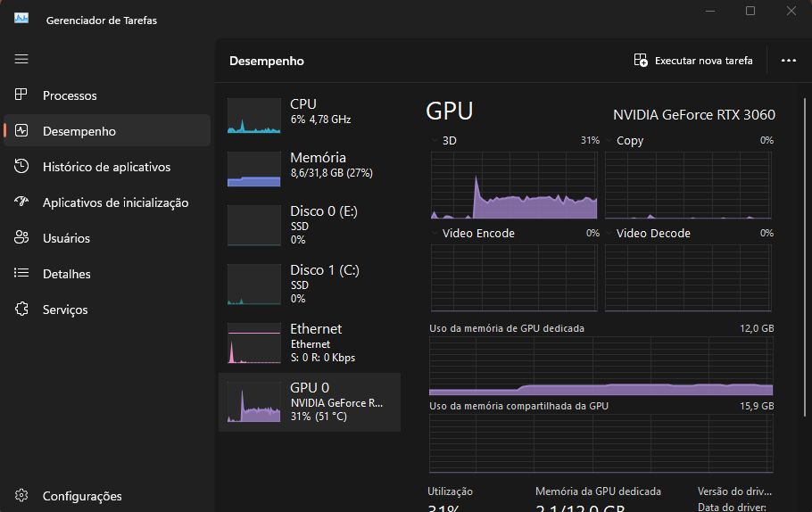
Task: Click the three-dot more options button
Action: click(x=788, y=61)
